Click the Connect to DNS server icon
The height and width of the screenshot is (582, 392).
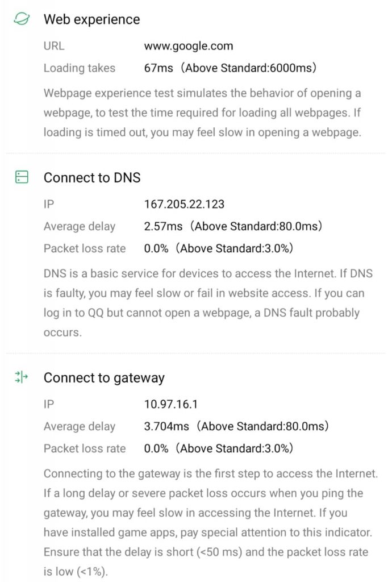point(22,178)
